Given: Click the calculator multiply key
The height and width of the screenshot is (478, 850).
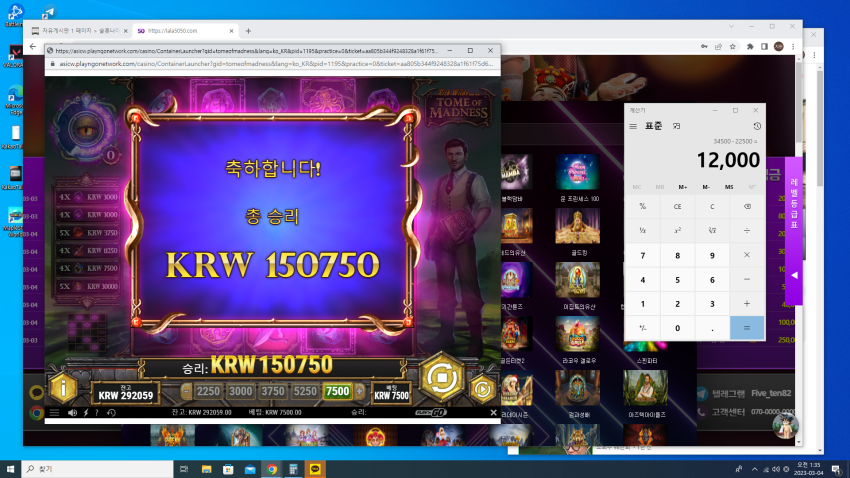Looking at the screenshot, I should point(746,255).
